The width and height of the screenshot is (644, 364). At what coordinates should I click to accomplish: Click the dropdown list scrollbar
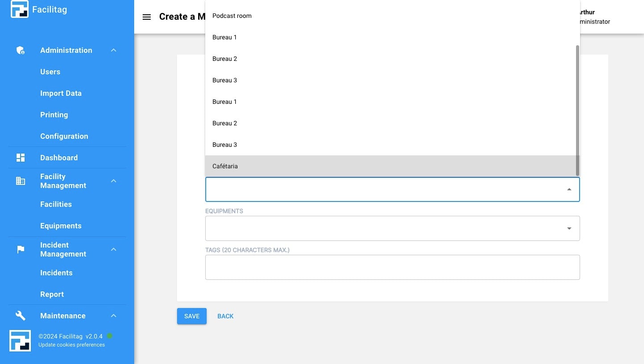tap(577, 110)
